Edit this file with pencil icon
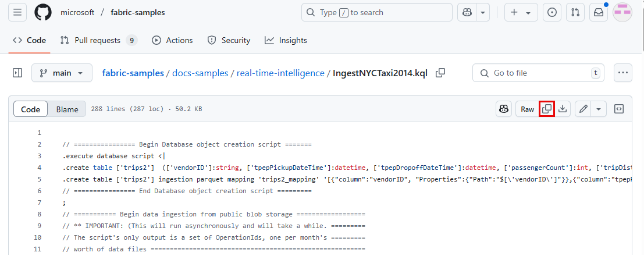Screen dimensions: 644x256 coord(583,109)
